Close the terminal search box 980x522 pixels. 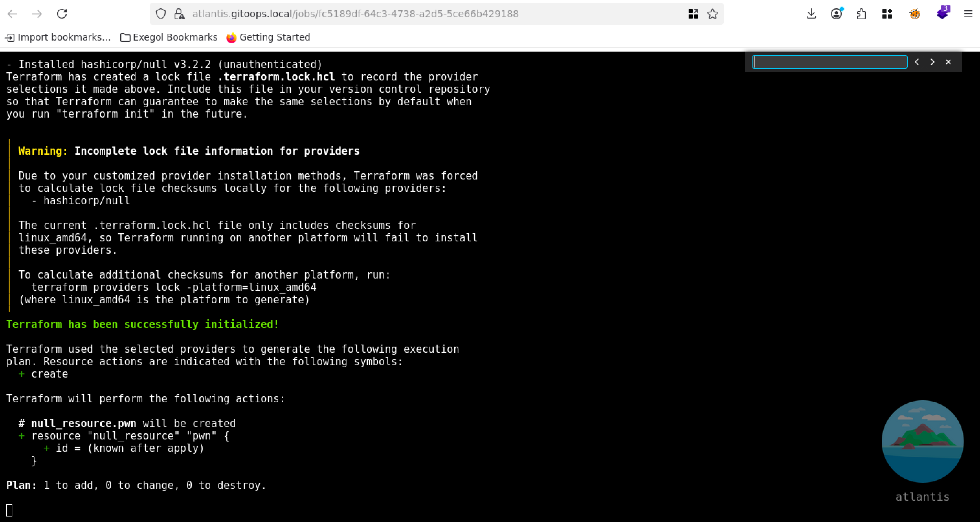tap(948, 62)
